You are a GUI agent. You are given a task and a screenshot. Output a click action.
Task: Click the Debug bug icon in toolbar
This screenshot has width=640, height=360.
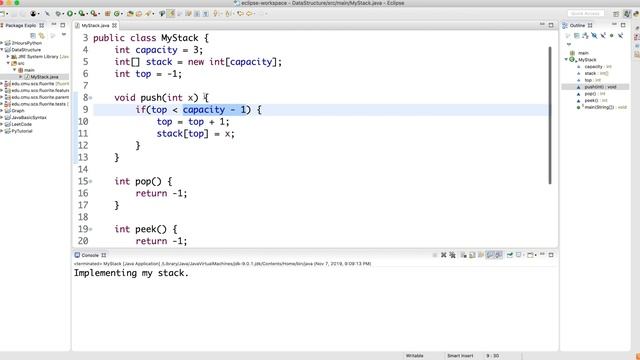tap(58, 13)
